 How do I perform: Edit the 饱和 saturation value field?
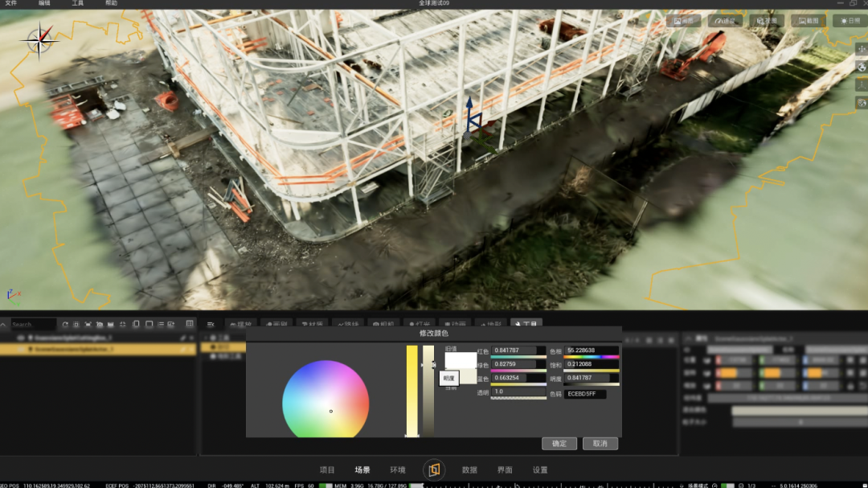[592, 364]
